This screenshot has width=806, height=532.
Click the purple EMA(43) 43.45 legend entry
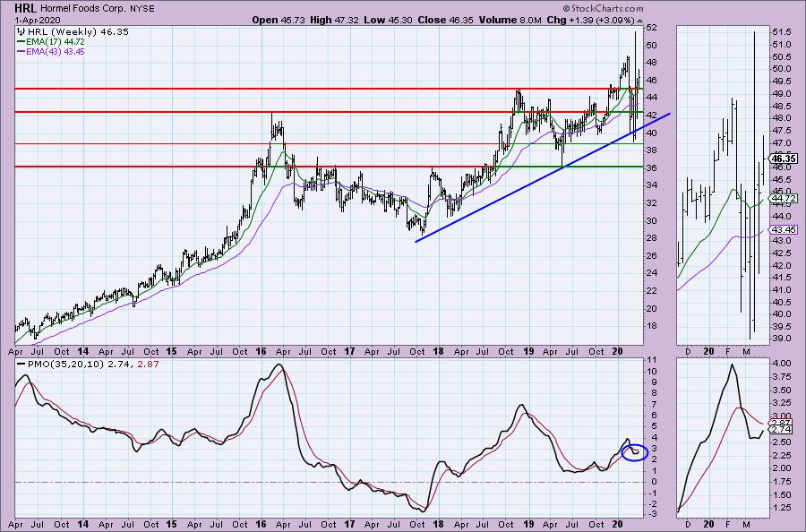tap(50, 51)
